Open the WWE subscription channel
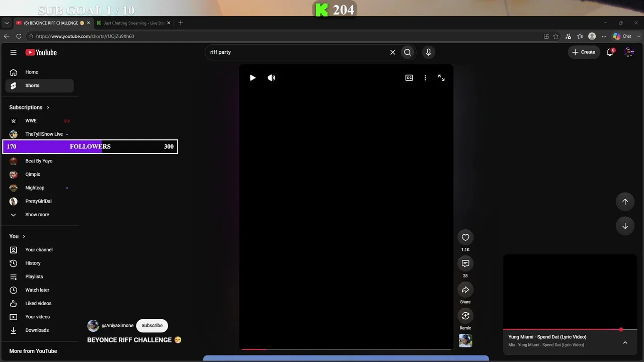644x362 pixels. (40, 121)
